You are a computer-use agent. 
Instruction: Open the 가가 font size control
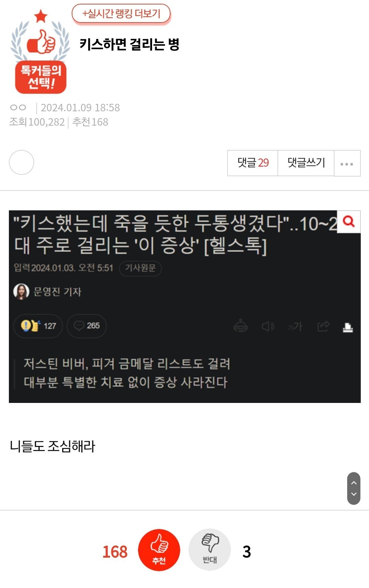[x=295, y=327]
